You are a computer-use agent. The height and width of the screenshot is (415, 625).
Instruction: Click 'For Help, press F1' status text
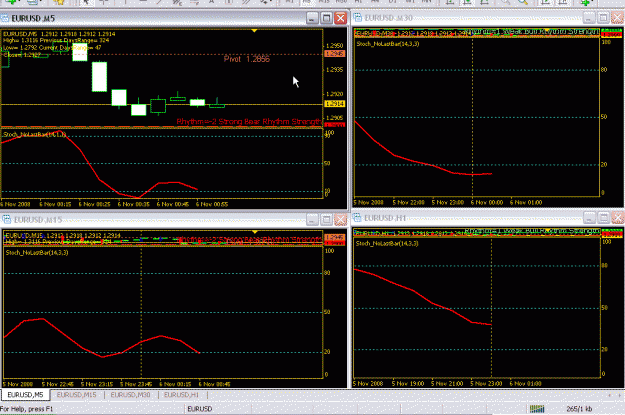26,409
